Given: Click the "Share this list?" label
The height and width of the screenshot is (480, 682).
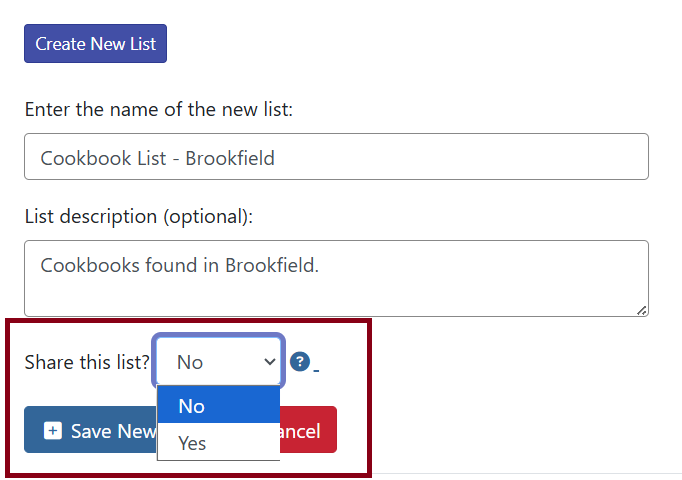Looking at the screenshot, I should coord(87,362).
